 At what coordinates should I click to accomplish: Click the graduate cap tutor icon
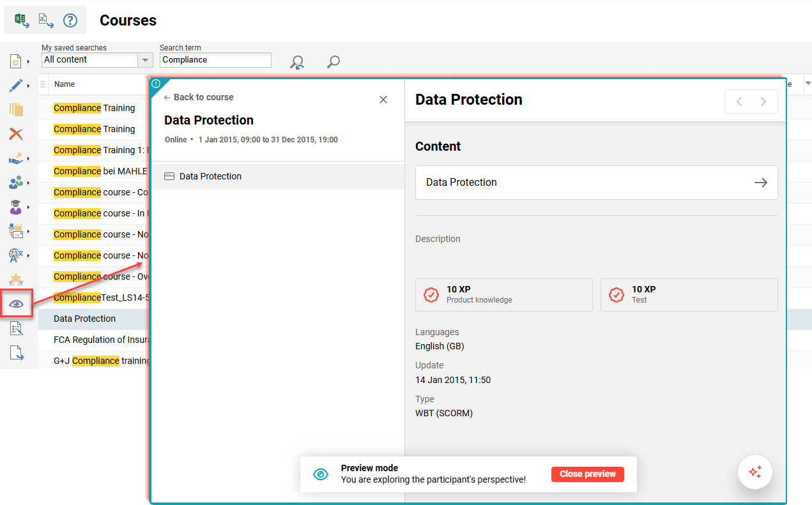point(17,207)
